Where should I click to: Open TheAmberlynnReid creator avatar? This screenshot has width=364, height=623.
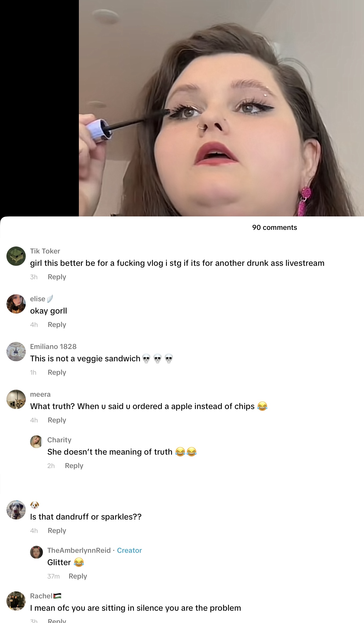click(36, 552)
